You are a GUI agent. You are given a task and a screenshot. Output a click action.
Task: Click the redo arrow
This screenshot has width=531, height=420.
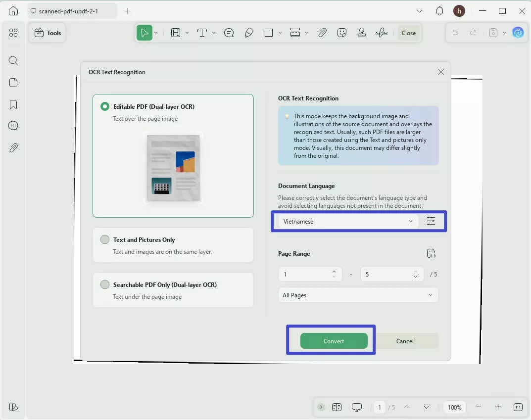[x=473, y=33]
